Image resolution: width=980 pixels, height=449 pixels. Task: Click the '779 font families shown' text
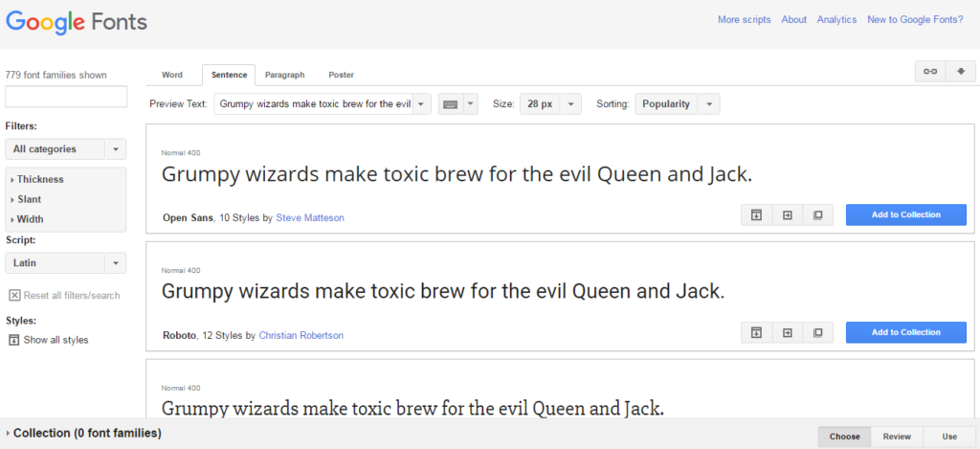point(56,75)
